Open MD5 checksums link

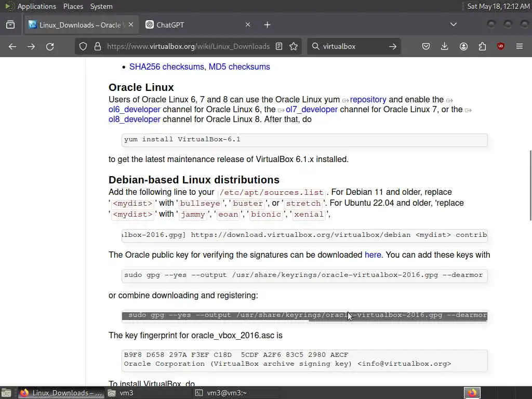click(x=239, y=67)
